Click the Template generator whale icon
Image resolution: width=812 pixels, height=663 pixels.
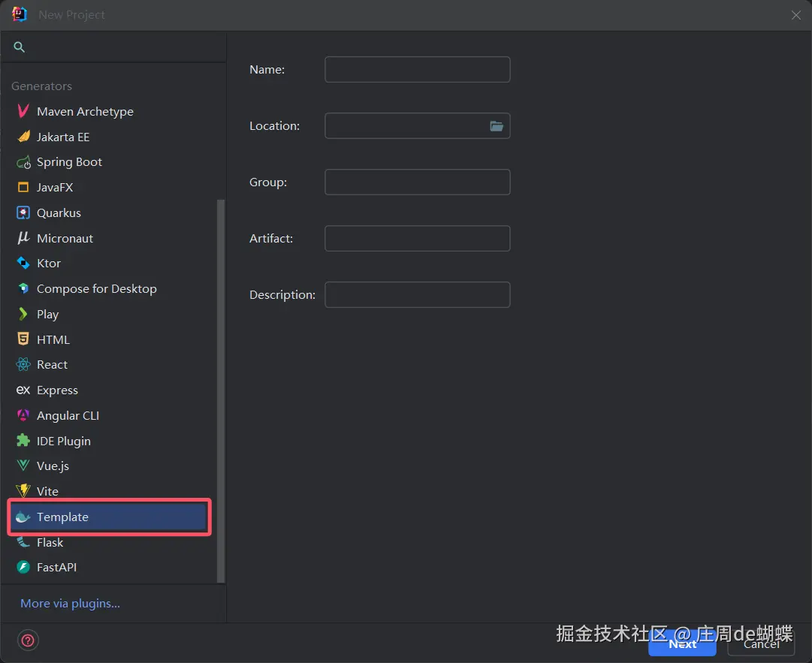pyautogui.click(x=23, y=517)
